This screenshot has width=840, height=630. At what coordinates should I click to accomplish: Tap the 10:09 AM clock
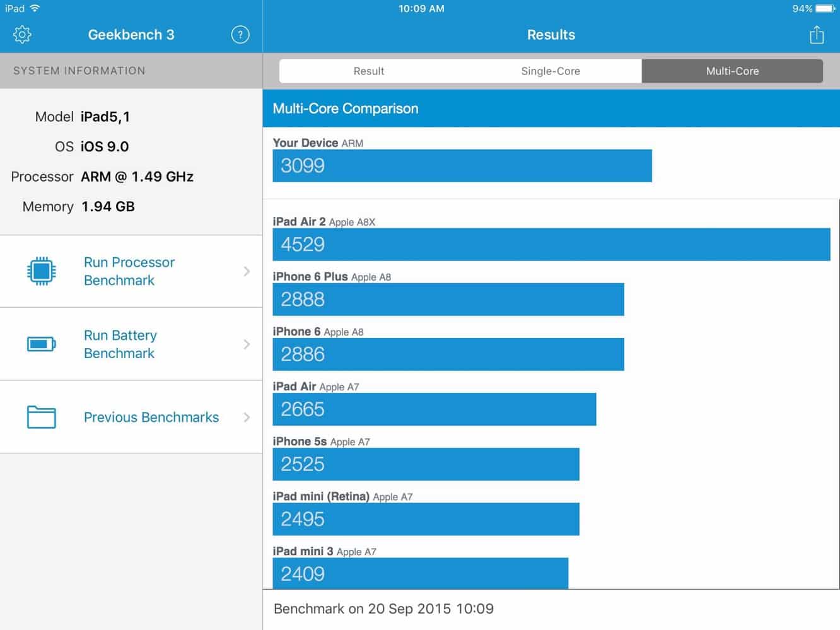pyautogui.click(x=421, y=9)
